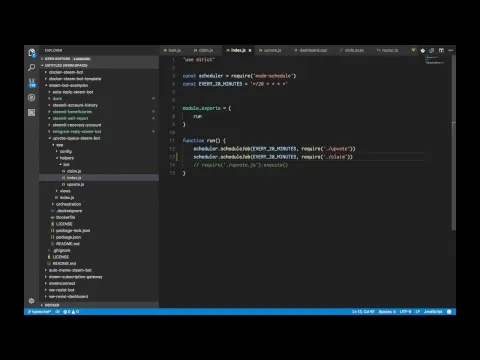Image resolution: width=480 pixels, height=360 pixels.
Task: Click the feedback smiley in status bar
Action: pos(449,312)
